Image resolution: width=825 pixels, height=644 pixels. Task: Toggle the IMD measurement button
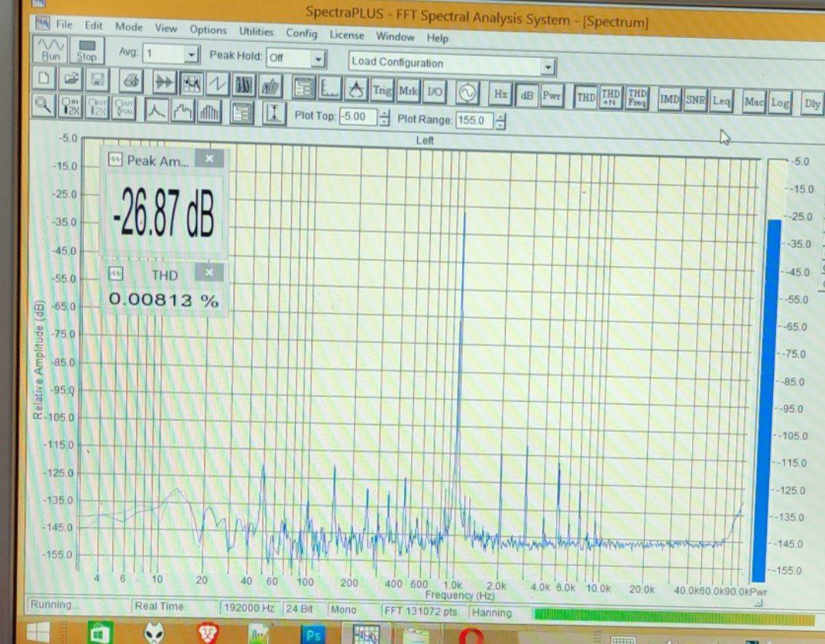point(669,99)
